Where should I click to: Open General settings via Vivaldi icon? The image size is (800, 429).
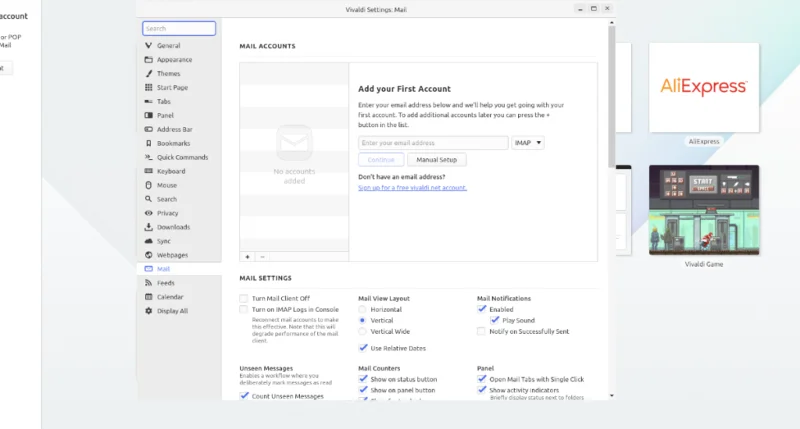click(x=148, y=45)
